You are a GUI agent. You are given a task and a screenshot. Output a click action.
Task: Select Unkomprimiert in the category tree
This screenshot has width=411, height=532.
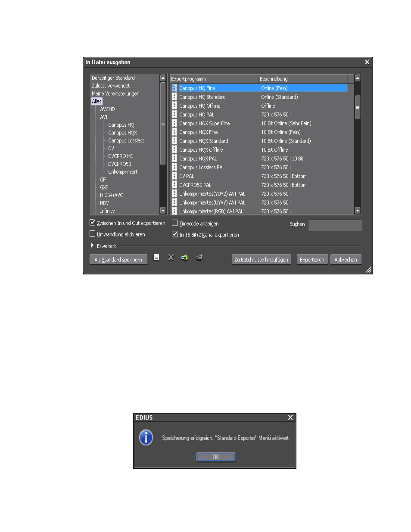[123, 171]
